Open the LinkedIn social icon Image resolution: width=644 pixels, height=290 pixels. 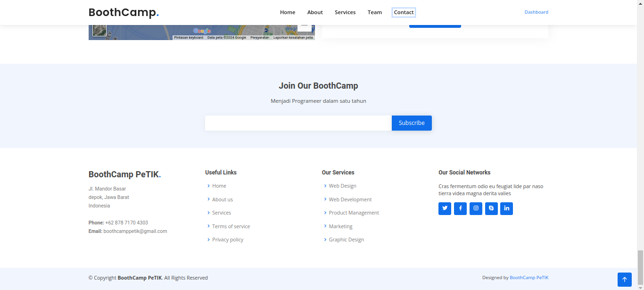(506, 208)
